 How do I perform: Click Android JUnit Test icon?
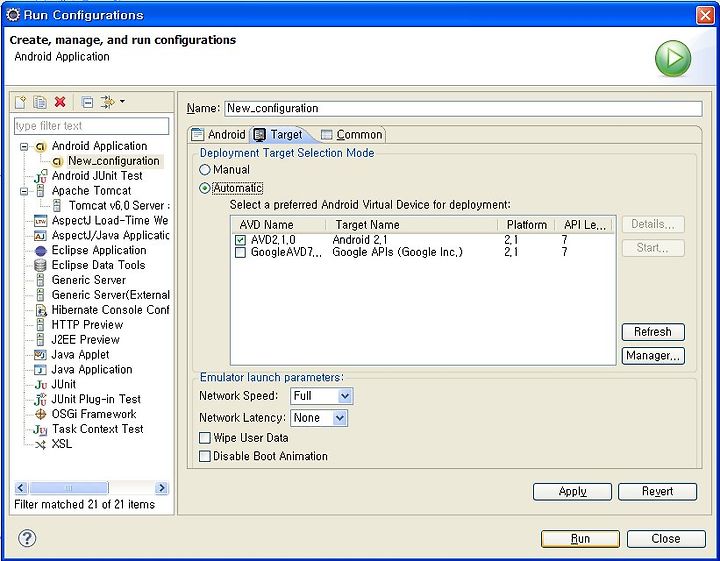coord(41,176)
